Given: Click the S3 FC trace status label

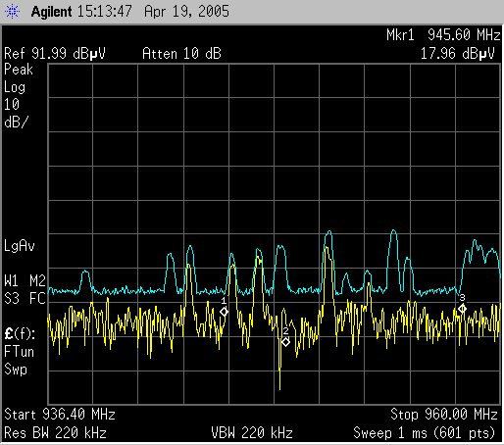Looking at the screenshot, I should (25, 299).
